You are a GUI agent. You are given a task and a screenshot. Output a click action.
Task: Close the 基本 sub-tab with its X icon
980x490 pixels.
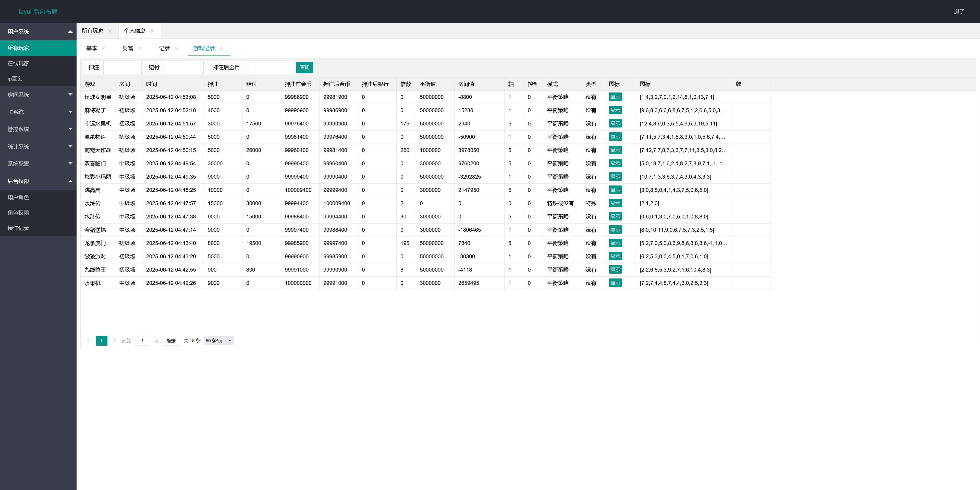click(x=103, y=48)
